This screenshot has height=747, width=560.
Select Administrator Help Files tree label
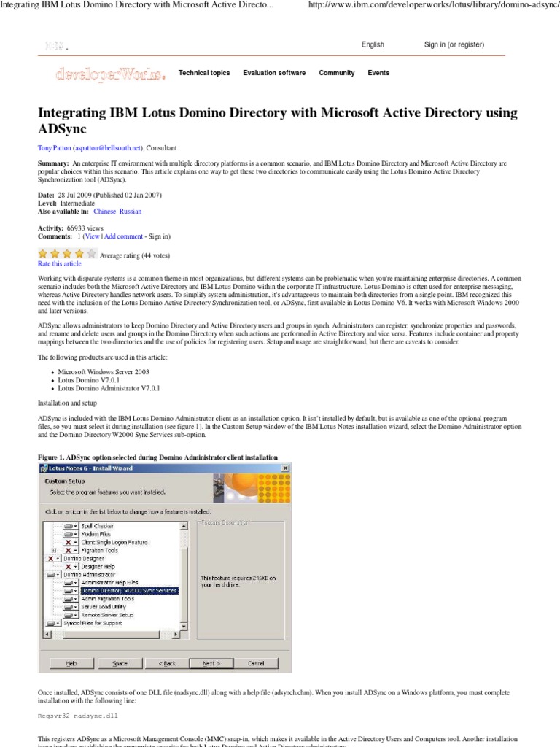click(109, 582)
